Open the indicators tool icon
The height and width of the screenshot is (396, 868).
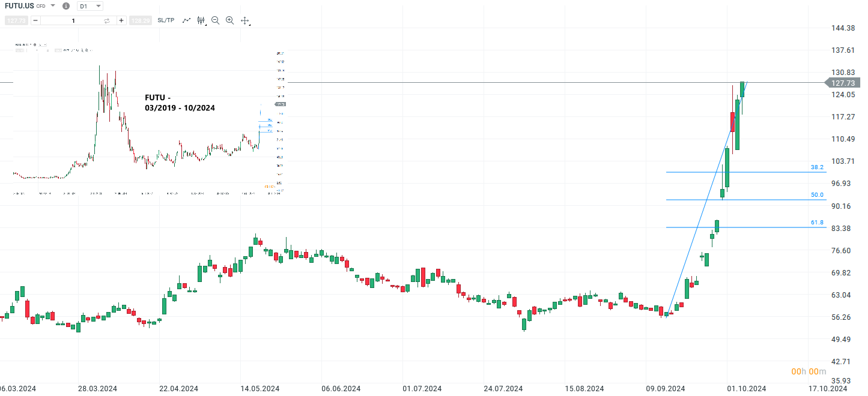(x=201, y=20)
